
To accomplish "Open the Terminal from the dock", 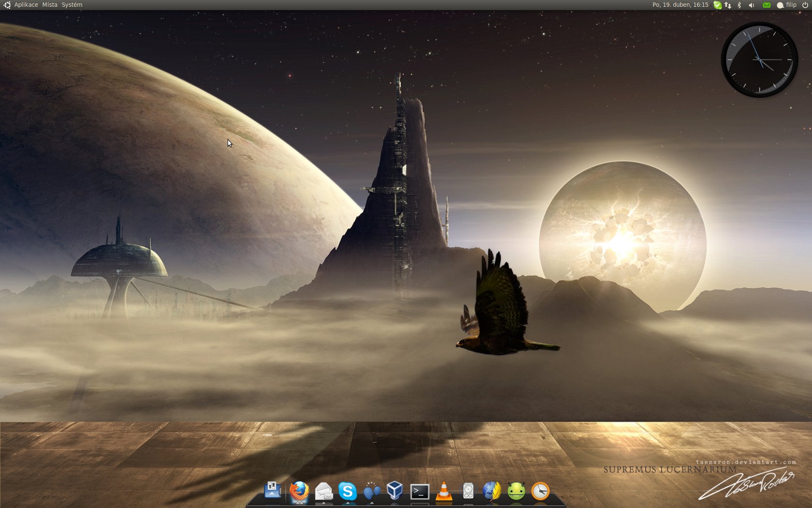I will click(x=420, y=492).
